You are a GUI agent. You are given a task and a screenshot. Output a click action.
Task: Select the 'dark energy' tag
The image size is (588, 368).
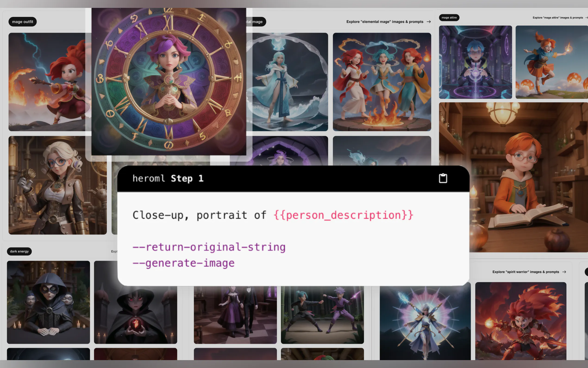pos(19,251)
